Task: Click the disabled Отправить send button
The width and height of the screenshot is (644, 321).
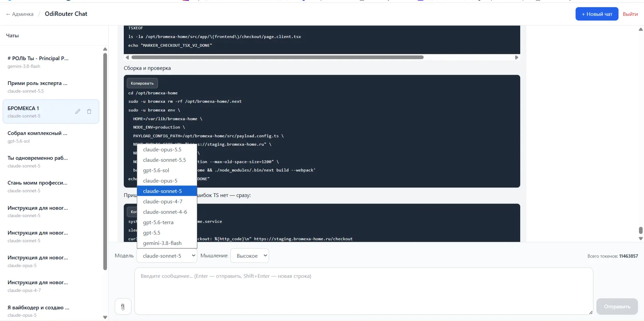Action: pos(617,307)
